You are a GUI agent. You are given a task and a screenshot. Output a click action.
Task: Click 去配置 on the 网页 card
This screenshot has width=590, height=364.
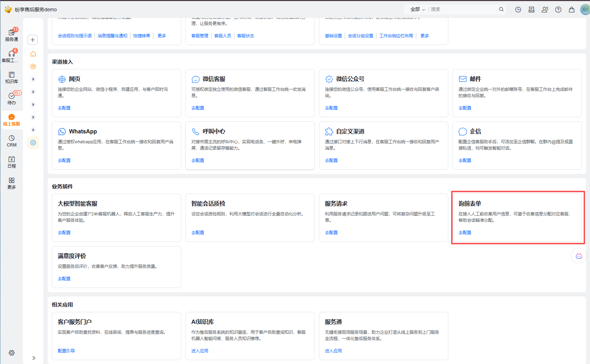64,108
